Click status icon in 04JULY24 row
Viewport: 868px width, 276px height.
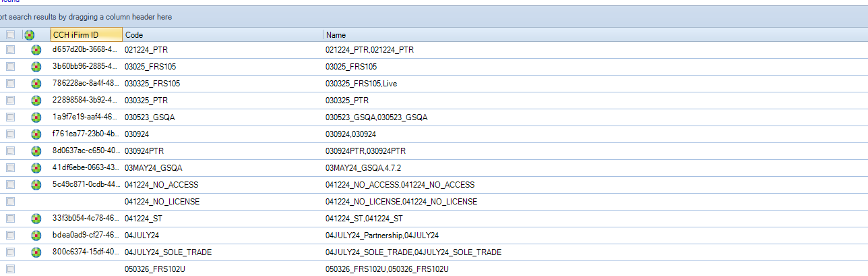(36, 236)
